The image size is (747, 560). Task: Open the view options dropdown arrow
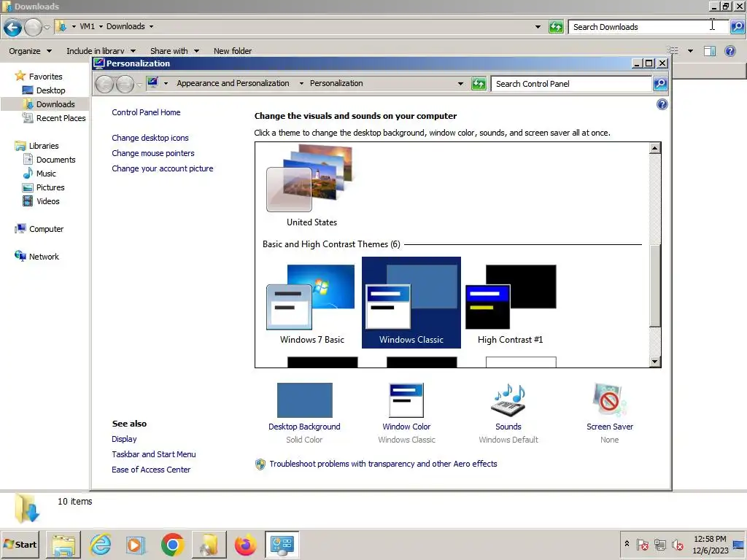690,51
